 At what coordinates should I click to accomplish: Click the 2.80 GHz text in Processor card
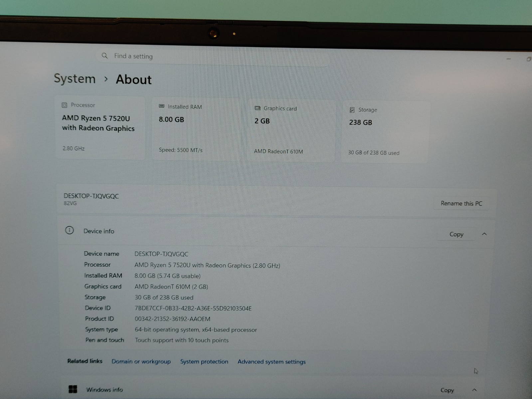(x=74, y=148)
